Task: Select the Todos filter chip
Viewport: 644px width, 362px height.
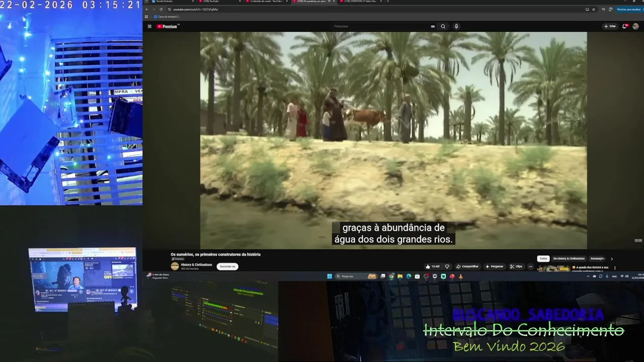Action: [x=543, y=258]
